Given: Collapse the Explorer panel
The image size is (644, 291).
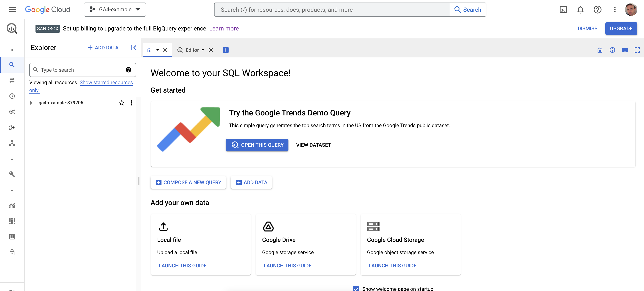Looking at the screenshot, I should coord(133,48).
